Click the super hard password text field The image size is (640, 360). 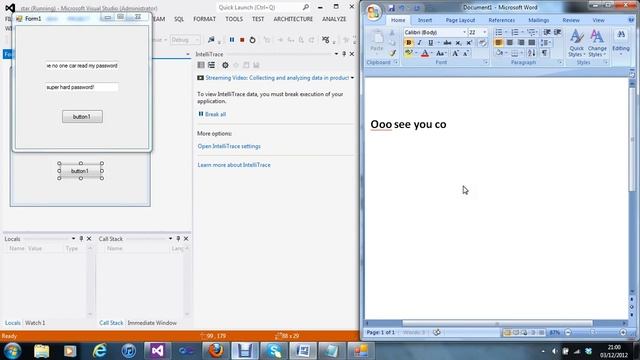[82, 87]
